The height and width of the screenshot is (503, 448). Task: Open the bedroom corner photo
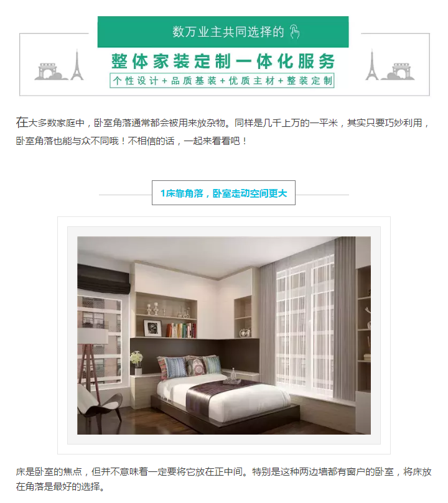224,336
